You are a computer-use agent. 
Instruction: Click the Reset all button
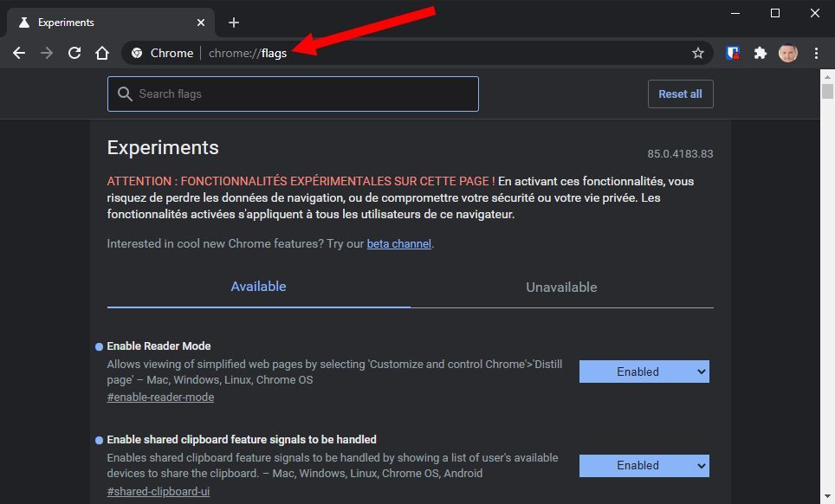coord(681,94)
